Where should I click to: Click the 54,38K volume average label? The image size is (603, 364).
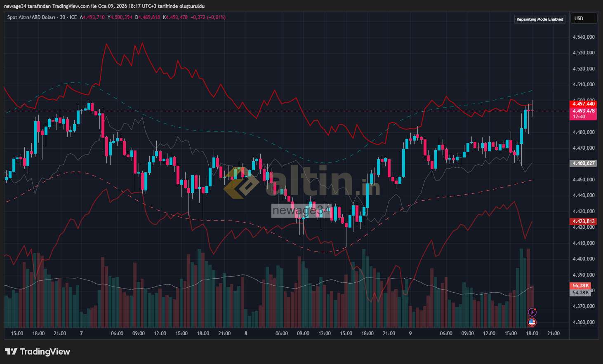coord(581,293)
